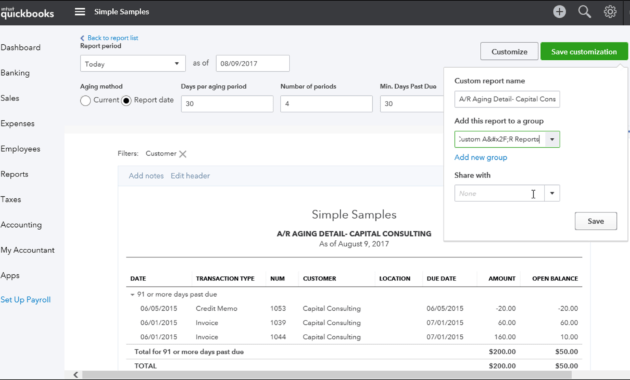Screen dimensions: 630x380
Task: Click Save in the customization panel
Action: point(596,221)
